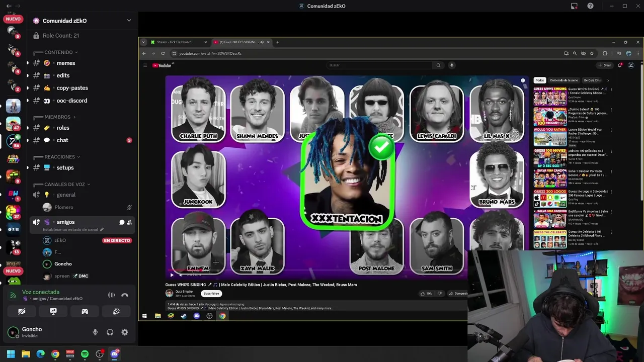Toggle camera in Discord voice panel
This screenshot has height=362, width=644.
coord(22,311)
